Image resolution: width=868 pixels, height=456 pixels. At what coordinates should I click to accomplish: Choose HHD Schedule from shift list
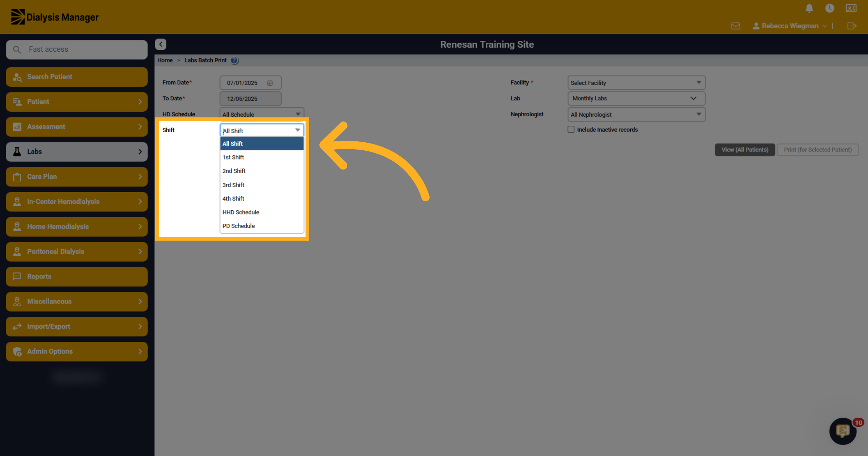(x=262, y=212)
